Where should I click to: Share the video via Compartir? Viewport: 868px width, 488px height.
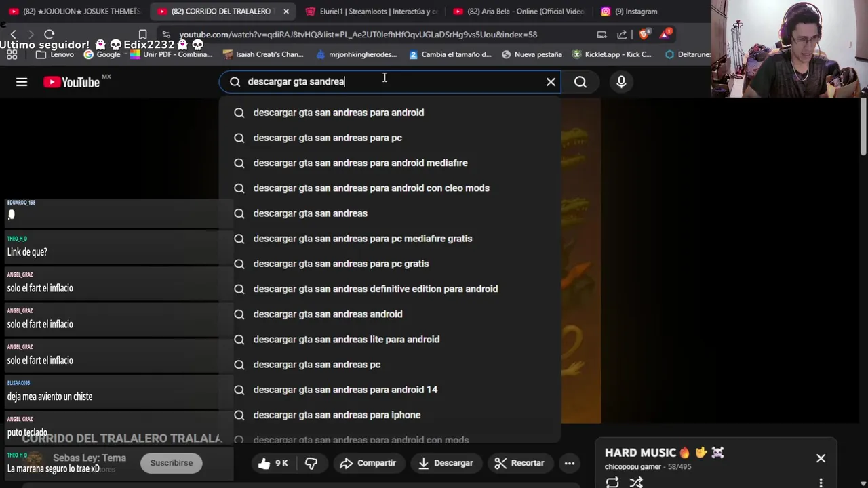[x=368, y=463]
